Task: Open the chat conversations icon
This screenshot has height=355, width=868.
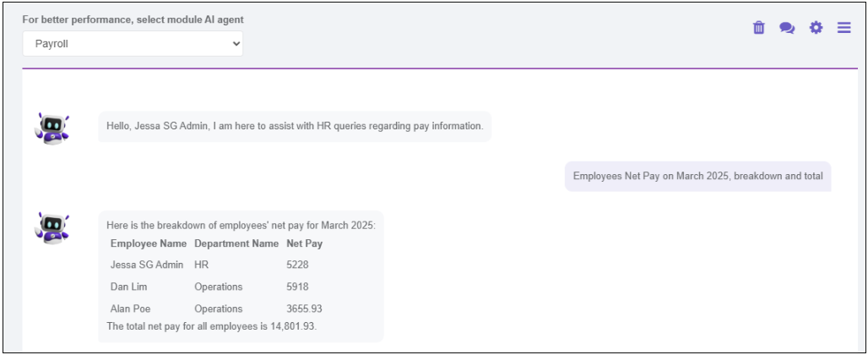Action: [787, 28]
